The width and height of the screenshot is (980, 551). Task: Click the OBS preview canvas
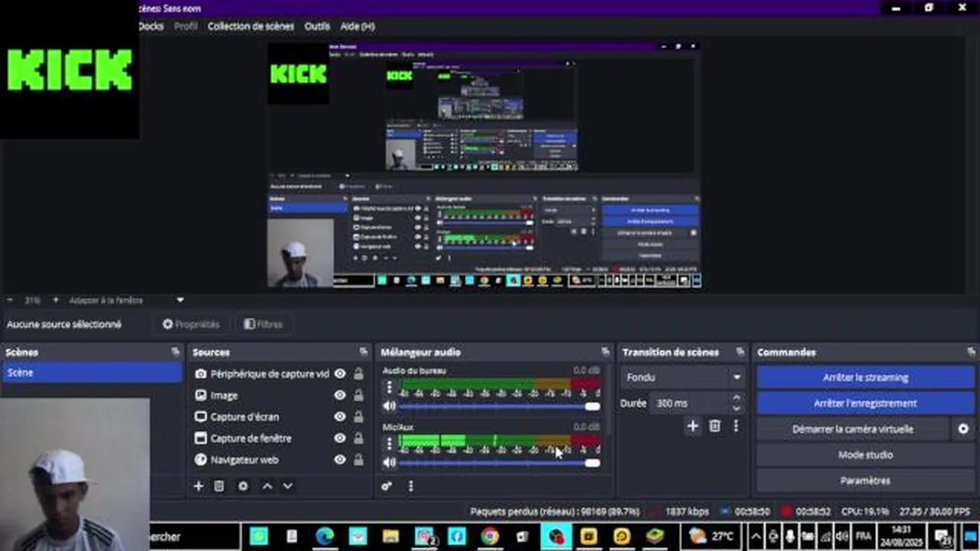(484, 165)
